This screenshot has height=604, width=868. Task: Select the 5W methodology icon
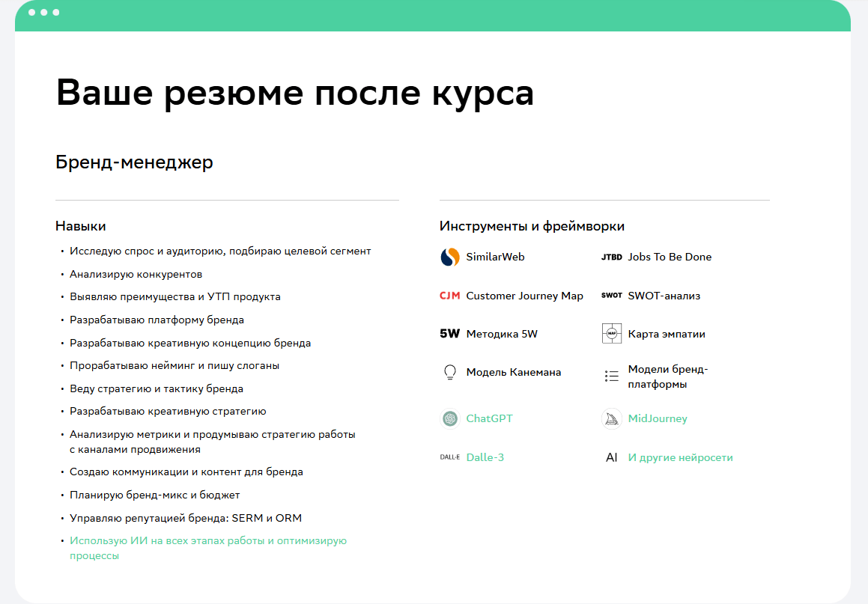[449, 335]
